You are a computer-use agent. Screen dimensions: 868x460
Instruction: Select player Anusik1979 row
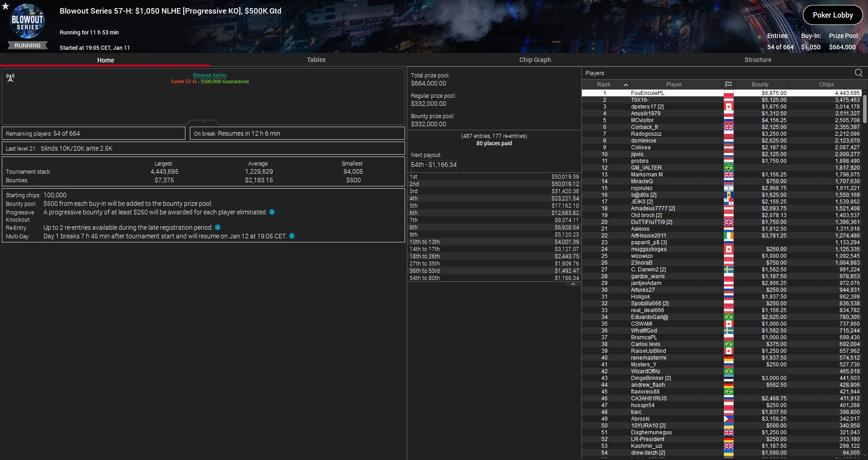tap(722, 114)
